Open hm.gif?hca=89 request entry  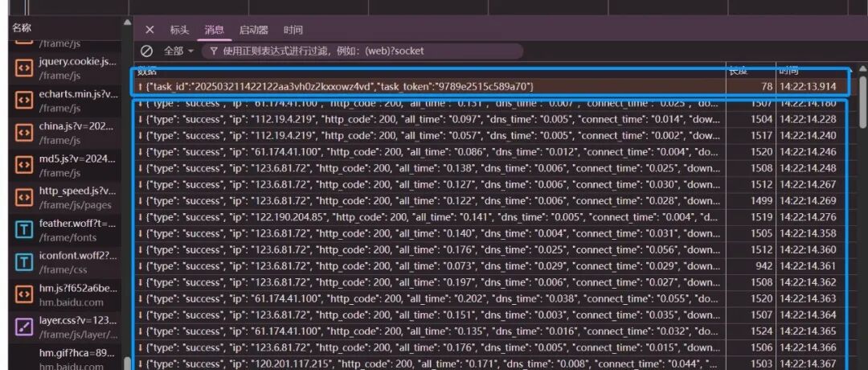point(65,358)
